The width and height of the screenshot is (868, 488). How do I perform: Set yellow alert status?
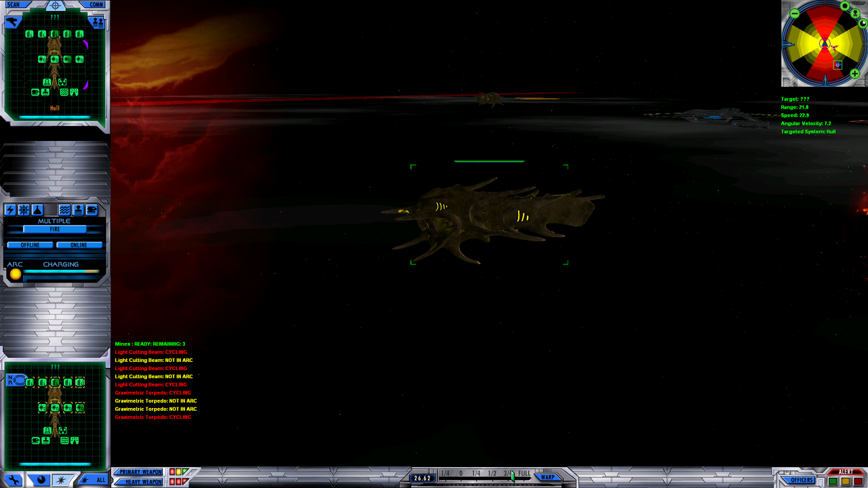846,481
